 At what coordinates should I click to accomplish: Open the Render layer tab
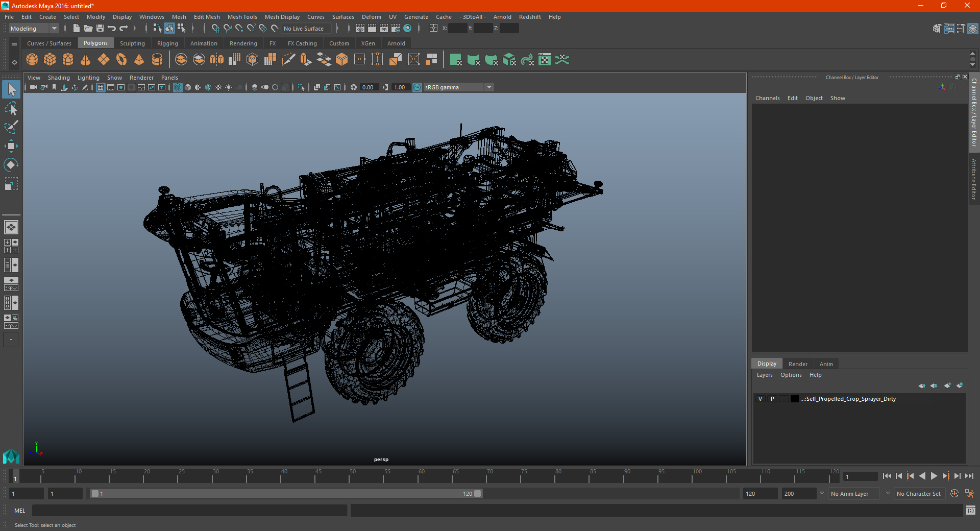point(798,364)
